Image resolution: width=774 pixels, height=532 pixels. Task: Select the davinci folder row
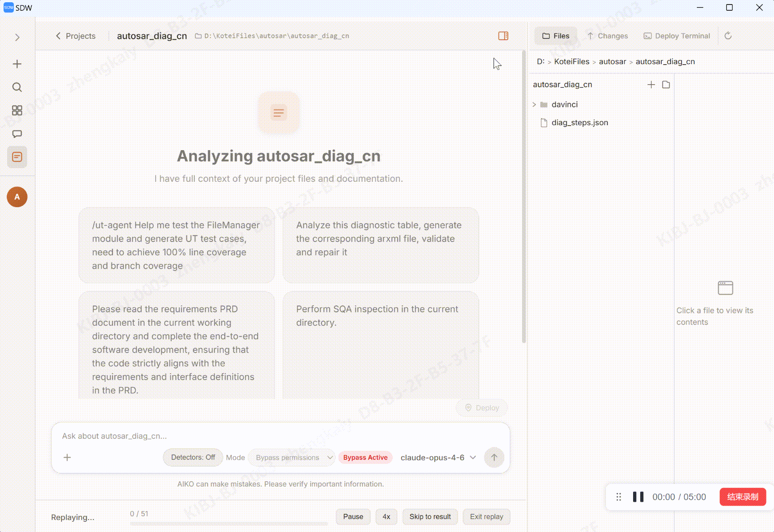click(601, 104)
